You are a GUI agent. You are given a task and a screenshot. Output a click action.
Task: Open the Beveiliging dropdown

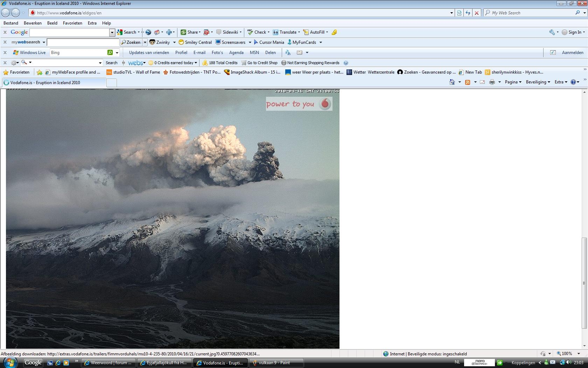[x=538, y=82]
